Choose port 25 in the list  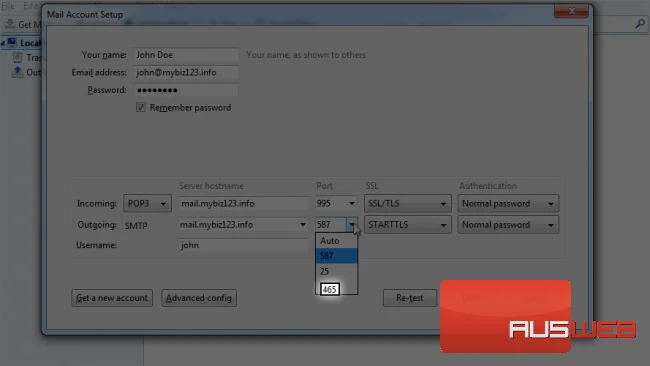[x=336, y=271]
